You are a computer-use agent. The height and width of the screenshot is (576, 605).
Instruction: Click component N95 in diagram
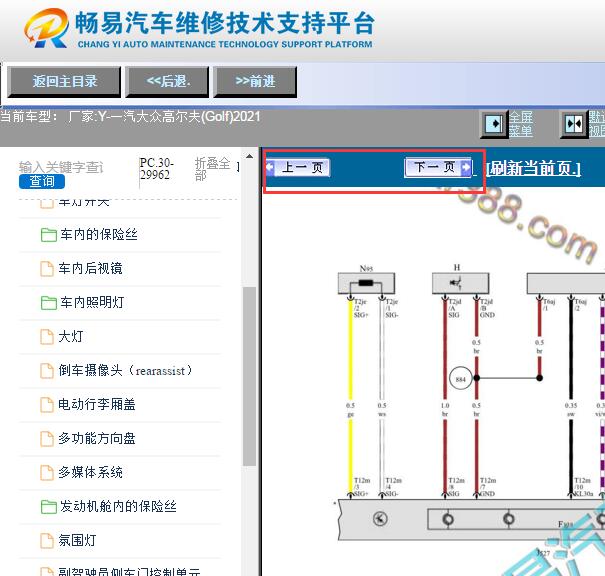pos(366,283)
